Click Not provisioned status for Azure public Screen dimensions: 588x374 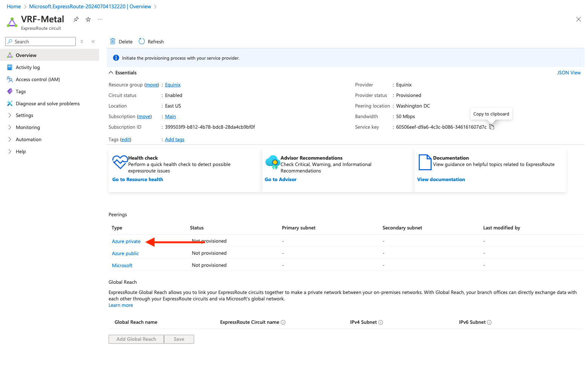[209, 253]
